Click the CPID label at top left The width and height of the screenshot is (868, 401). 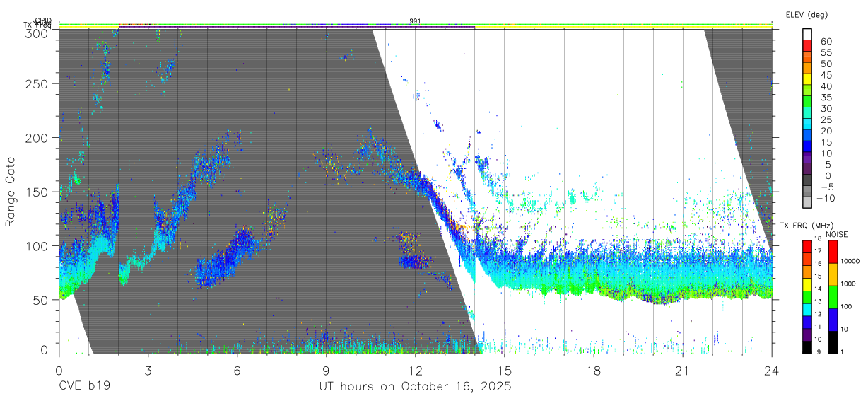[x=42, y=21]
